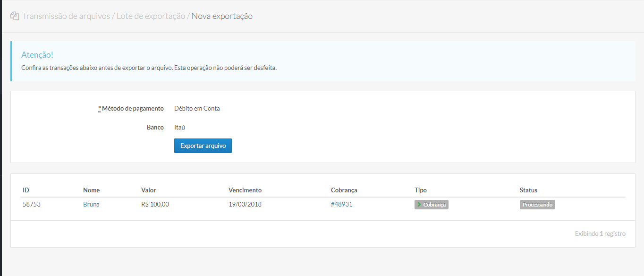The height and width of the screenshot is (276, 644).
Task: Click transaction ID 58753 cell
Action: click(x=32, y=205)
